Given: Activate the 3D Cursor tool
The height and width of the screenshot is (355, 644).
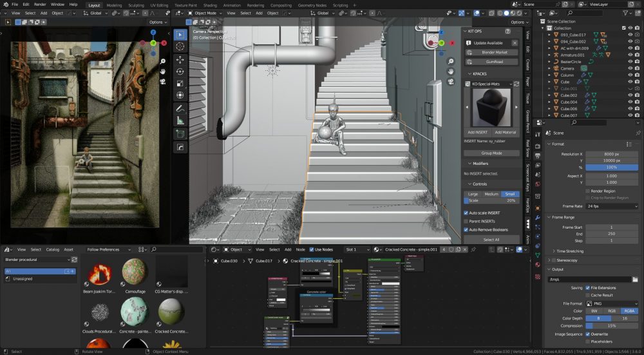Looking at the screenshot, I should coord(180,47).
